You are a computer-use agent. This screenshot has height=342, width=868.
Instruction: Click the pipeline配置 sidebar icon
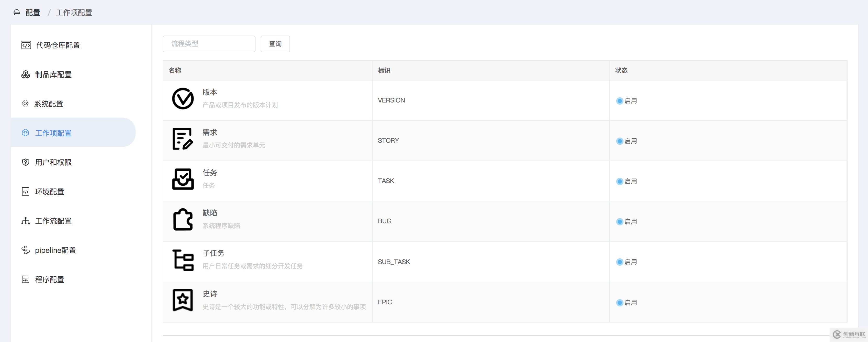tap(26, 250)
